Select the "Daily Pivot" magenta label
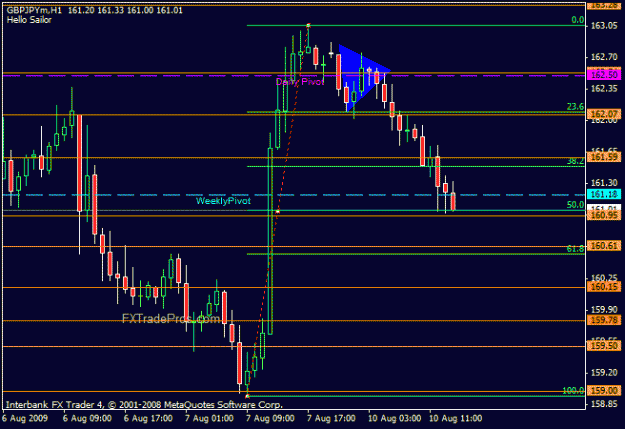Image resolution: width=625 pixels, height=429 pixels. pos(300,82)
